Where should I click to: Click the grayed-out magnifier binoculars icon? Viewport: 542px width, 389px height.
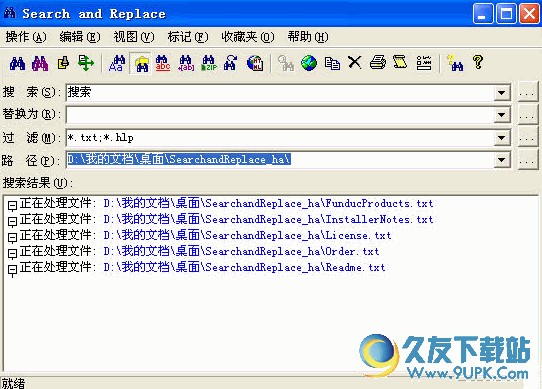tap(286, 63)
